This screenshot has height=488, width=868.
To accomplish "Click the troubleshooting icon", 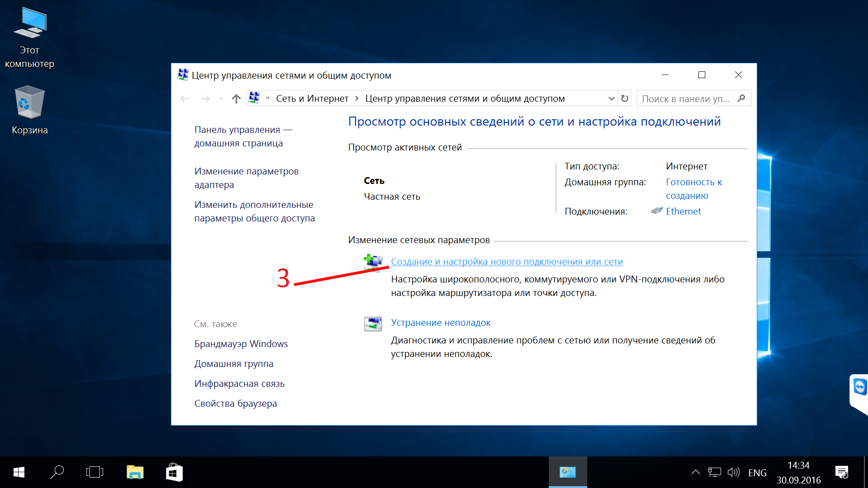I will point(373,324).
